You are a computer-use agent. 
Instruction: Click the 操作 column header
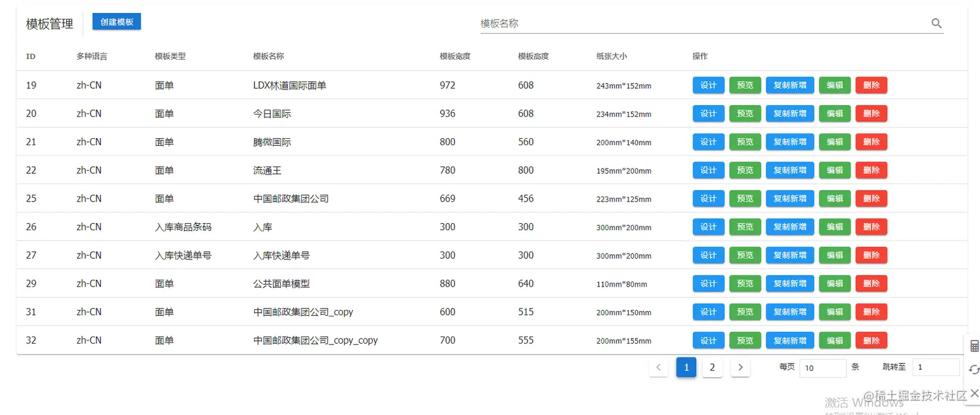[700, 56]
